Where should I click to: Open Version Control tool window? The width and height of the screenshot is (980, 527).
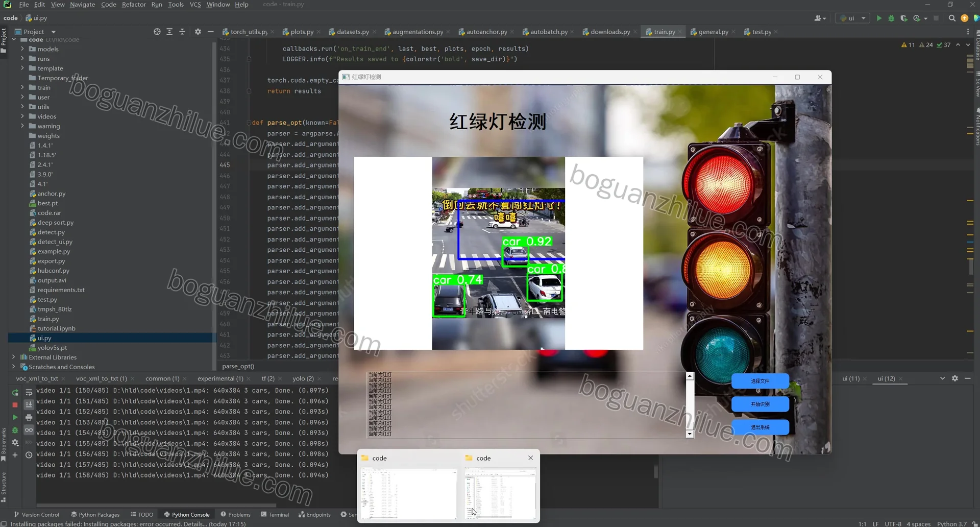(36, 514)
